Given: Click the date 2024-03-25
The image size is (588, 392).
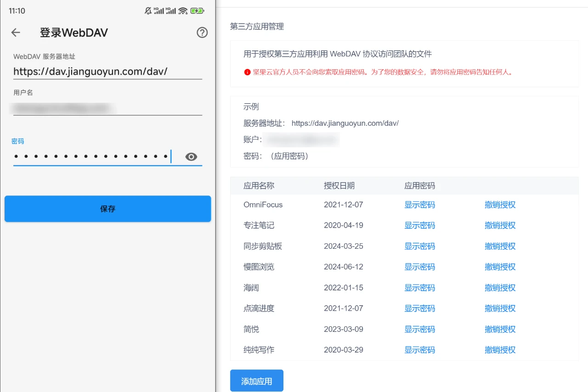Looking at the screenshot, I should (344, 246).
